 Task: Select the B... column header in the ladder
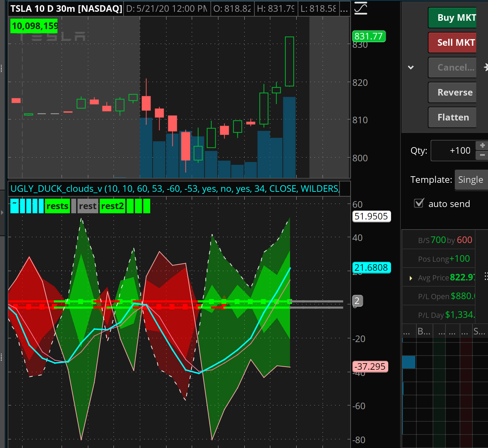point(424,332)
